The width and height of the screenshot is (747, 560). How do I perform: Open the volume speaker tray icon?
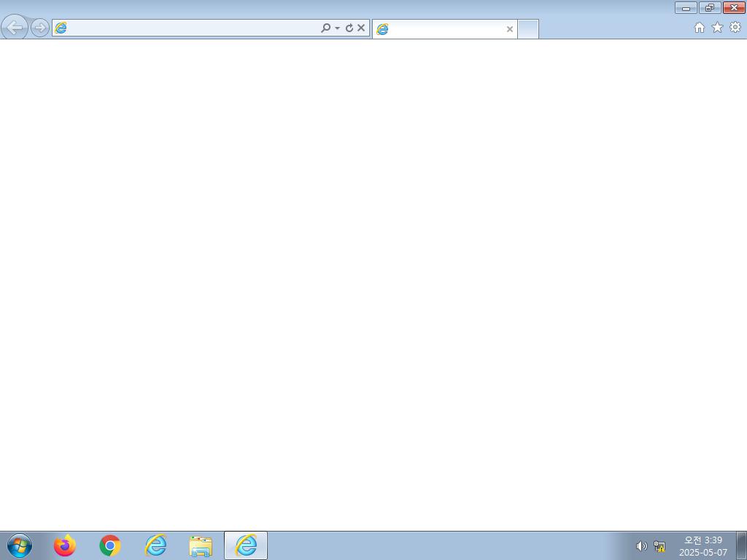(x=642, y=546)
